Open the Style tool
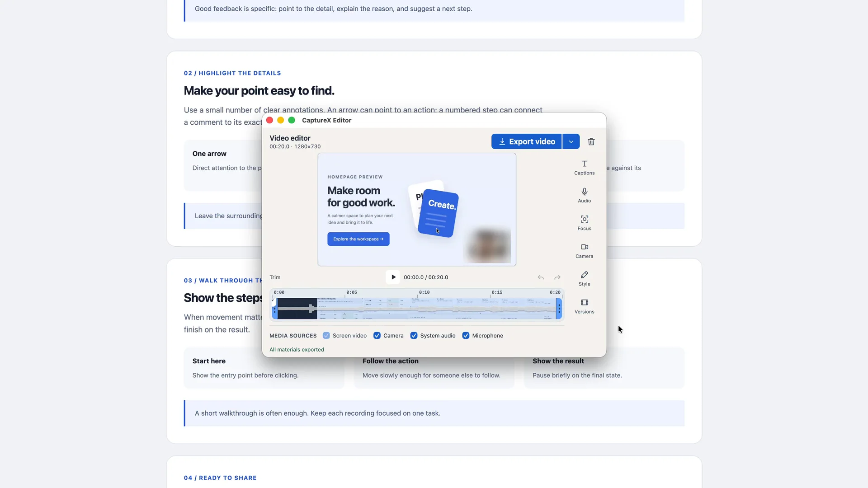Image resolution: width=868 pixels, height=488 pixels. click(x=584, y=279)
